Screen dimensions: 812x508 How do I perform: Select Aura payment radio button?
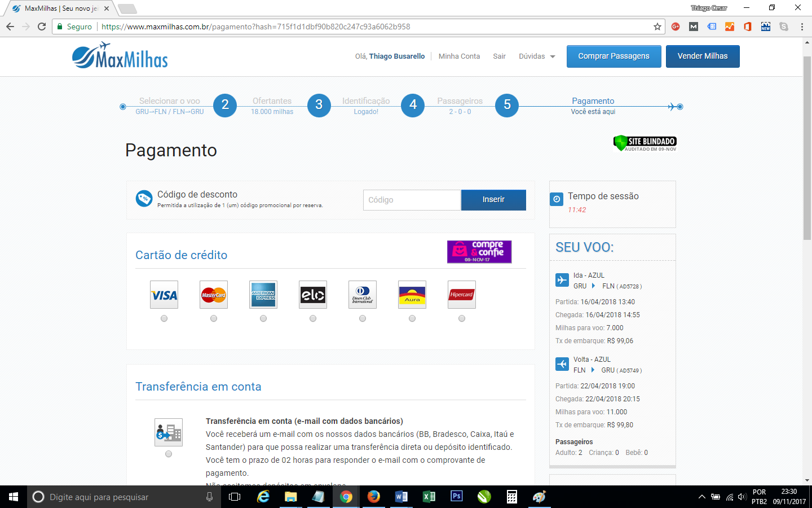click(x=412, y=318)
